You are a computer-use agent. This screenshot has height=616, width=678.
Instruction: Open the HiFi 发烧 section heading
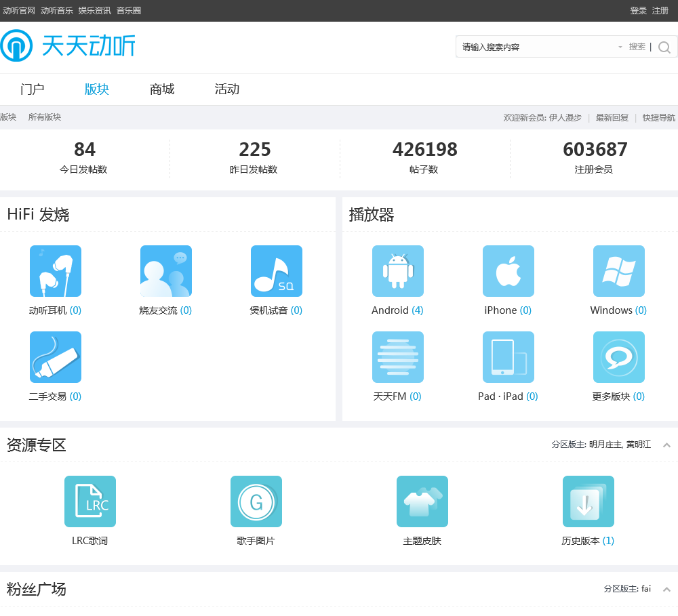tap(38, 214)
